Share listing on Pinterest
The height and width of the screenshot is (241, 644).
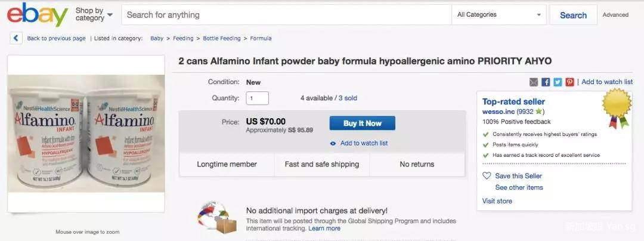coord(569,82)
